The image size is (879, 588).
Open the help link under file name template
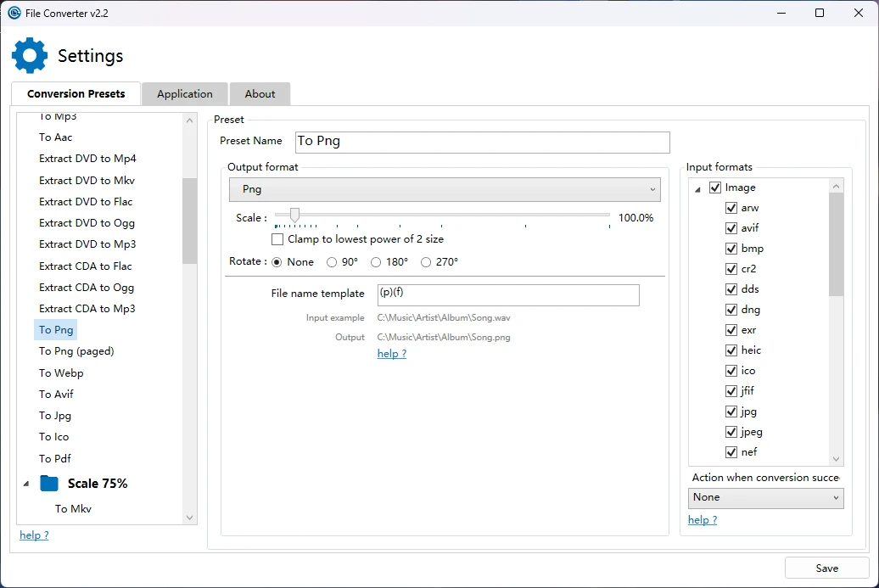[392, 354]
